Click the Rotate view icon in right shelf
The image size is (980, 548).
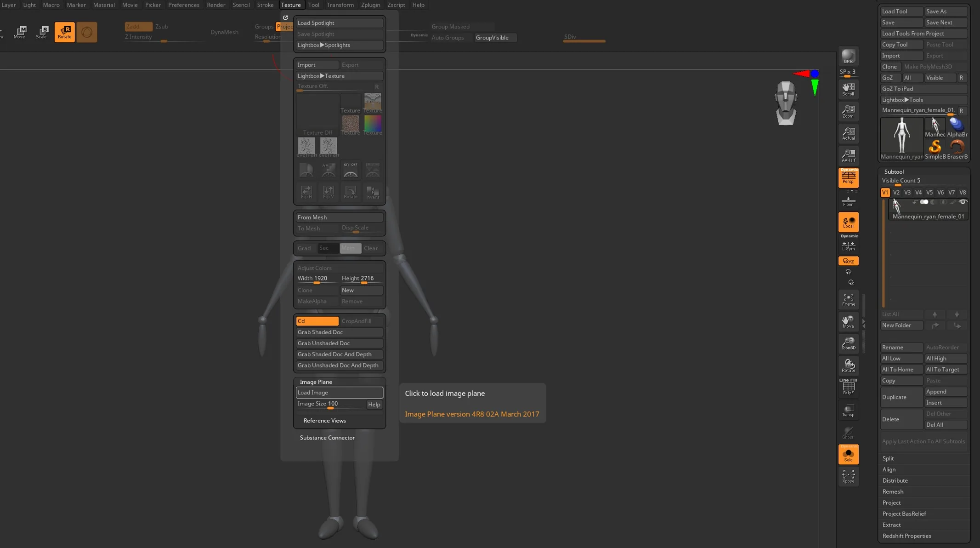848,366
